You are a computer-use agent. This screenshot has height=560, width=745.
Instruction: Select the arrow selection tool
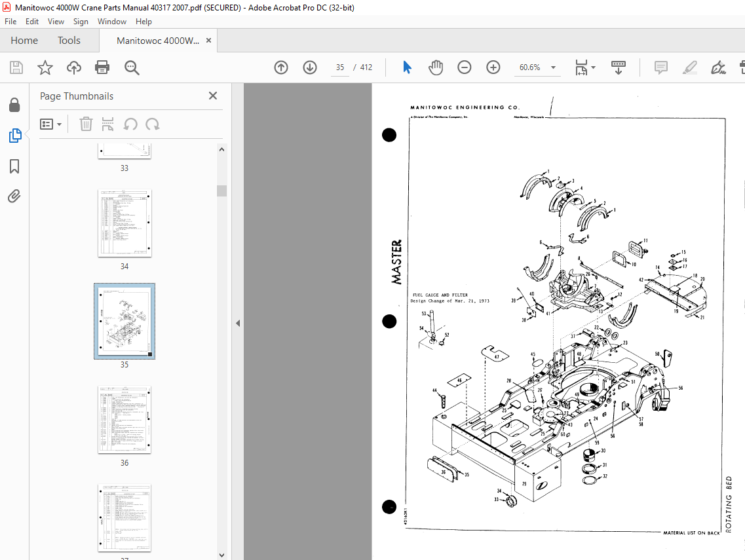point(407,67)
